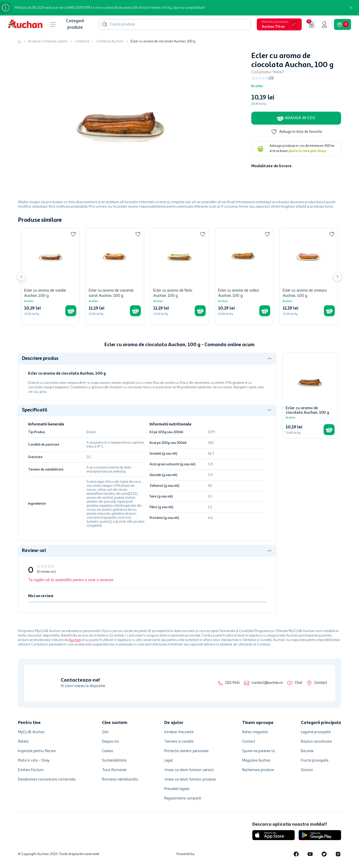
Task: Email contact@auchan.ro
Action: click(x=263, y=683)
